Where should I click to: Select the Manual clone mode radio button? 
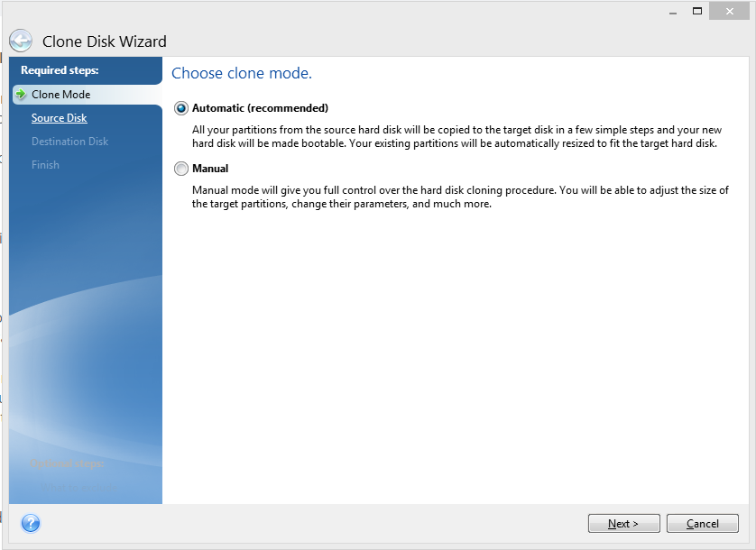pos(180,168)
